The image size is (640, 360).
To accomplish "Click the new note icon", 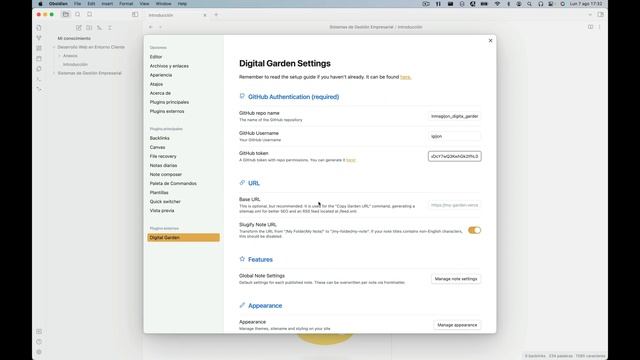I will [x=79, y=28].
